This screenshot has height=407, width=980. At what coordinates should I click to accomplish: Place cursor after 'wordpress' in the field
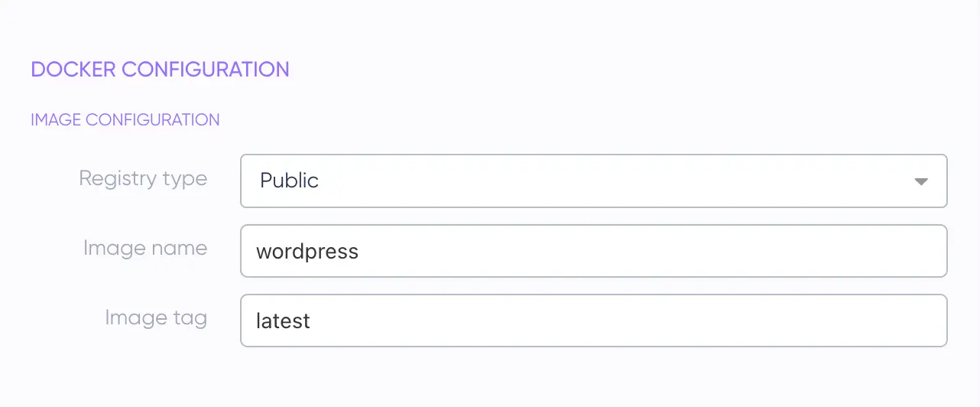click(360, 252)
